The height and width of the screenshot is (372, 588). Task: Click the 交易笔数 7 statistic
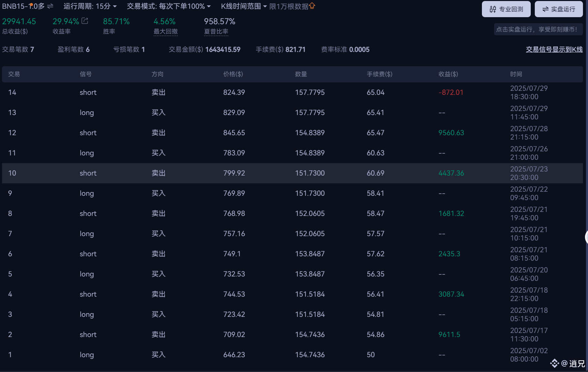coord(18,49)
